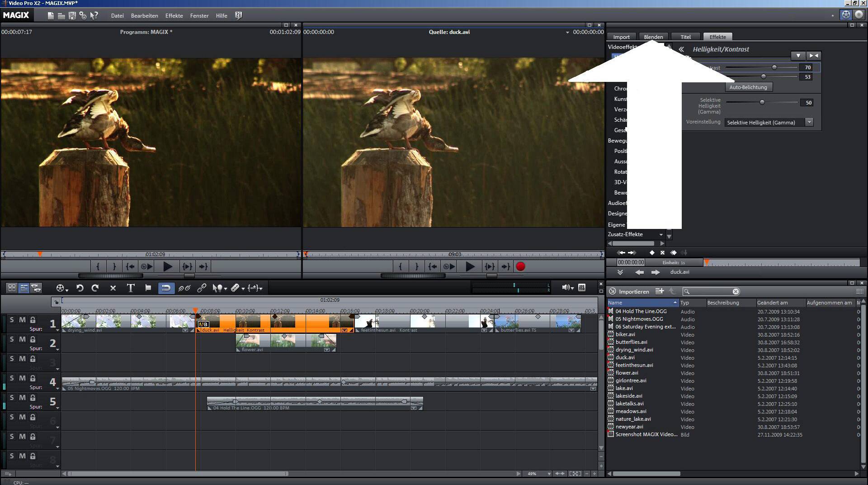
Task: Click the group objects chain icon
Action: (202, 288)
